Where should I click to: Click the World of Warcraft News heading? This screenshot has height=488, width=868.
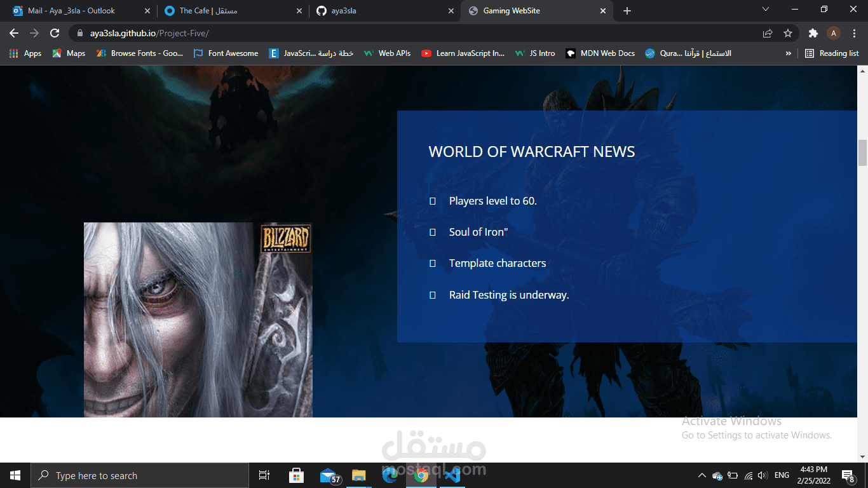532,152
